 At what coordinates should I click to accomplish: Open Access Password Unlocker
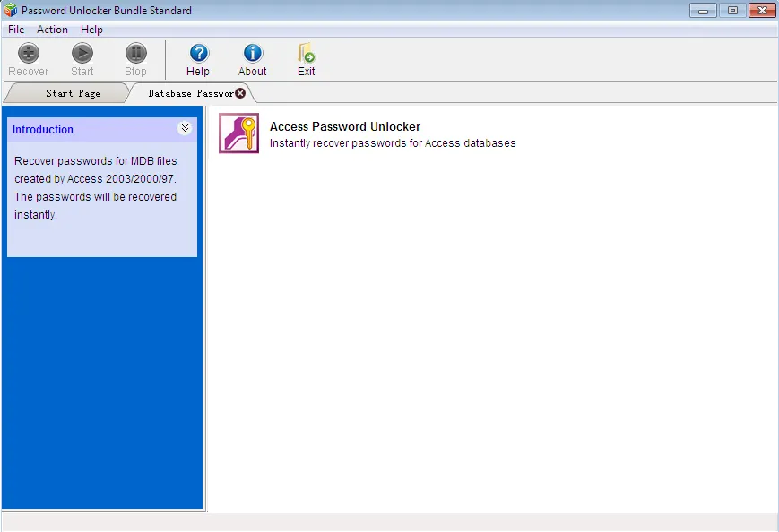pyautogui.click(x=345, y=126)
